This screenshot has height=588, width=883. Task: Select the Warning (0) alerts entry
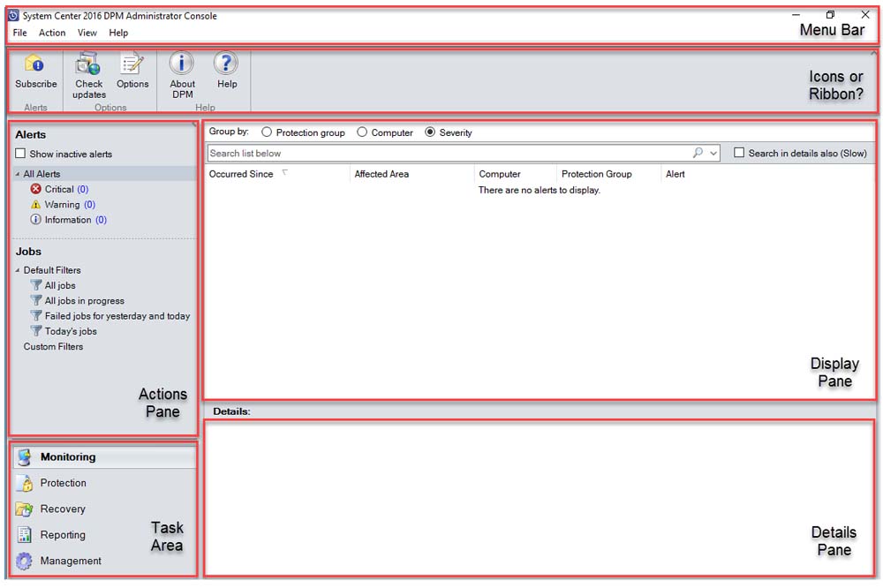click(70, 205)
